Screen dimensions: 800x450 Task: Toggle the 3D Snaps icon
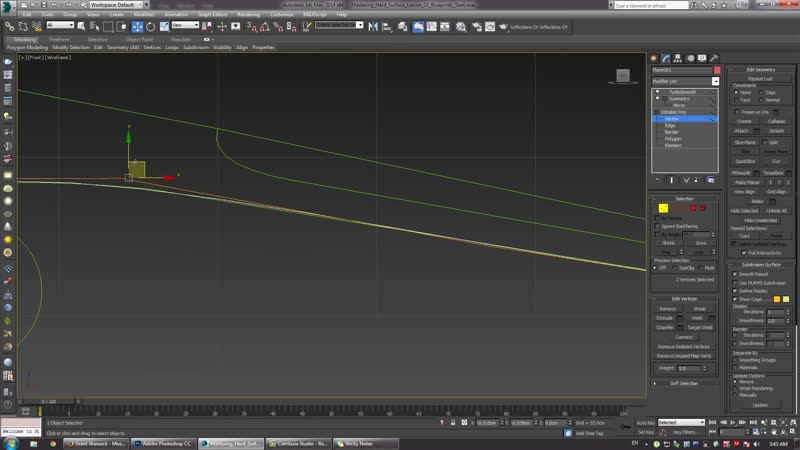(252, 27)
